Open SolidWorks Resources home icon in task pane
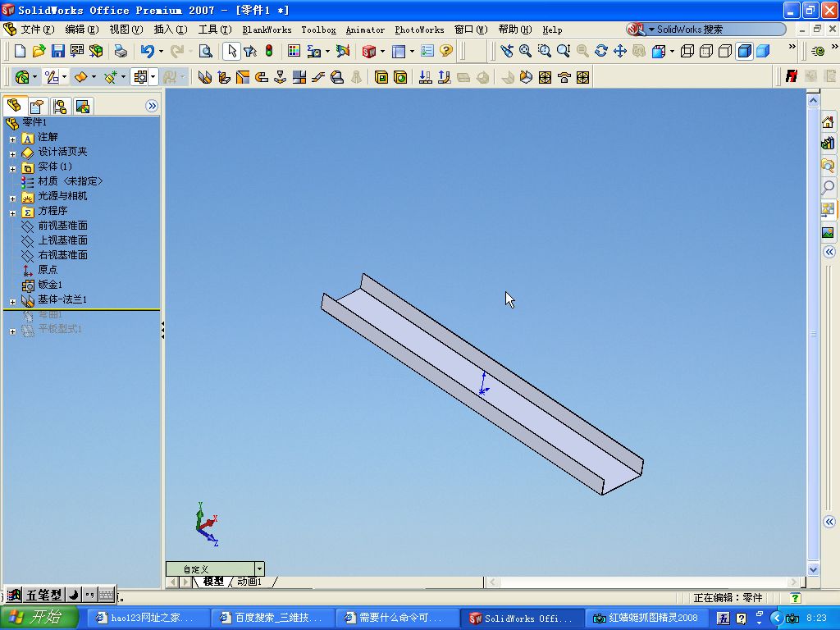This screenshot has height=630, width=840. 828,123
